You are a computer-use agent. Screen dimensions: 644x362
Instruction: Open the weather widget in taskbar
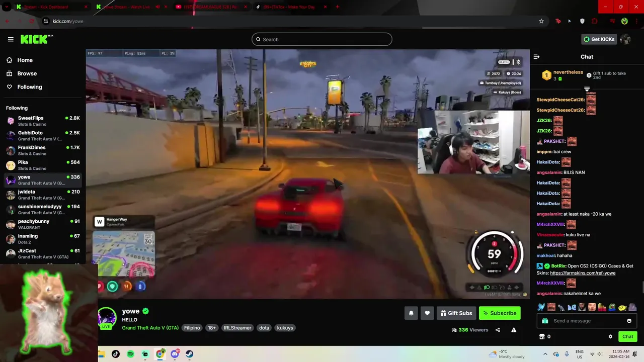click(x=506, y=354)
